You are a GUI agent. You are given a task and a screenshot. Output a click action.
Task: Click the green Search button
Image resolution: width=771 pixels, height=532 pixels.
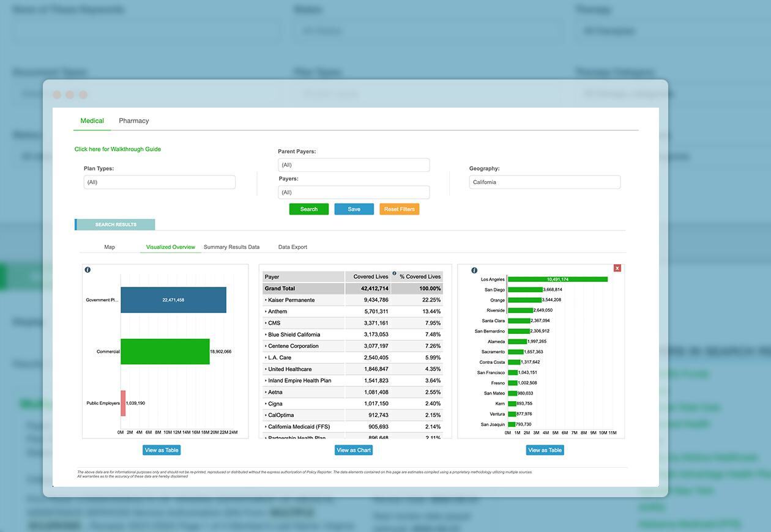308,209
